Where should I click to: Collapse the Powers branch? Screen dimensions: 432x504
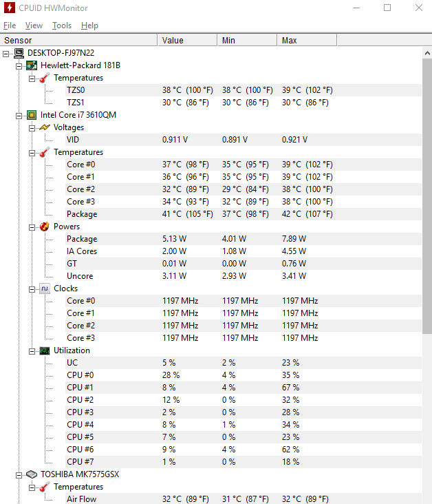pyautogui.click(x=32, y=227)
